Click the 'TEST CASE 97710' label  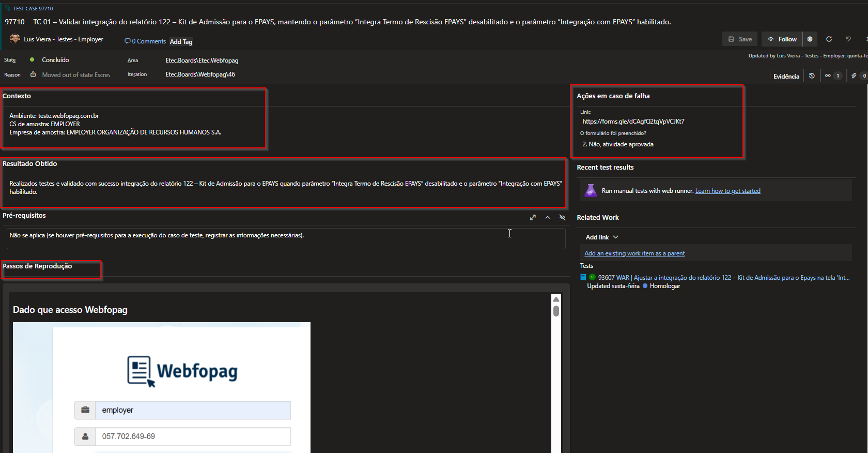[x=33, y=9]
